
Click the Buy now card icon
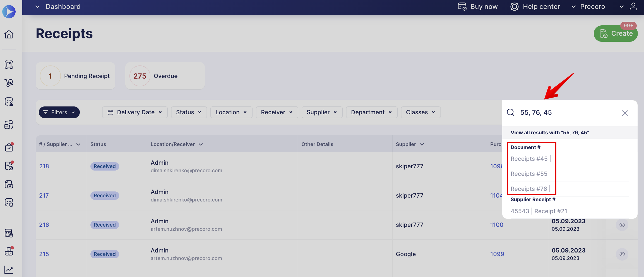coord(462,7)
